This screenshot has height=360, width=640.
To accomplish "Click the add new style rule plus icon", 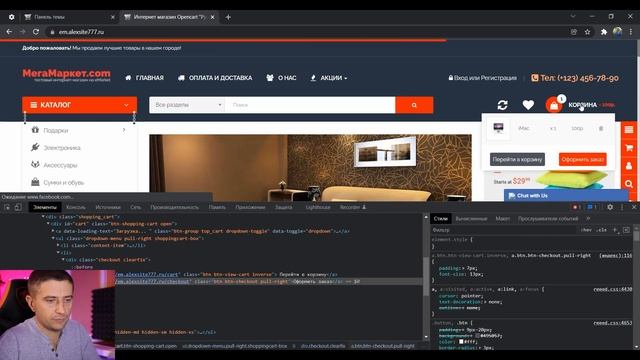I will 615,230.
